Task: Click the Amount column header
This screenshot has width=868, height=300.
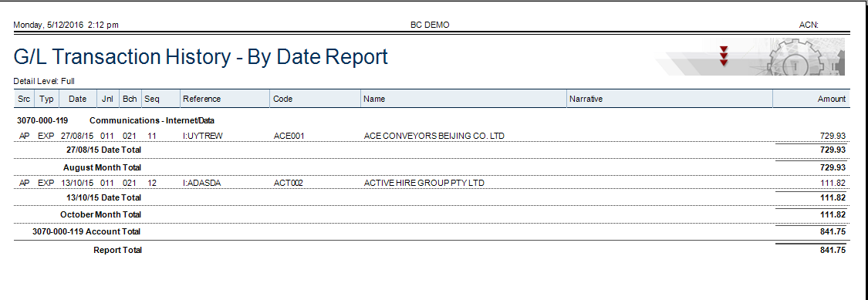Action: (x=832, y=99)
